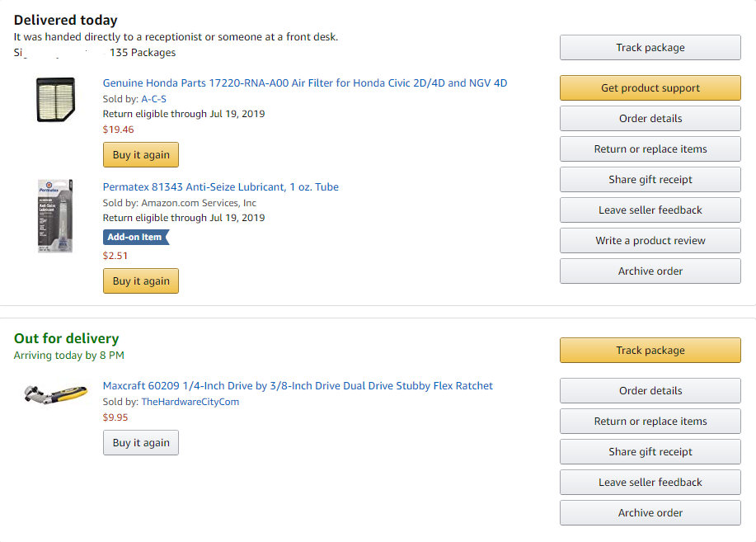
Task: View Order details for the delivered order
Action: click(650, 118)
